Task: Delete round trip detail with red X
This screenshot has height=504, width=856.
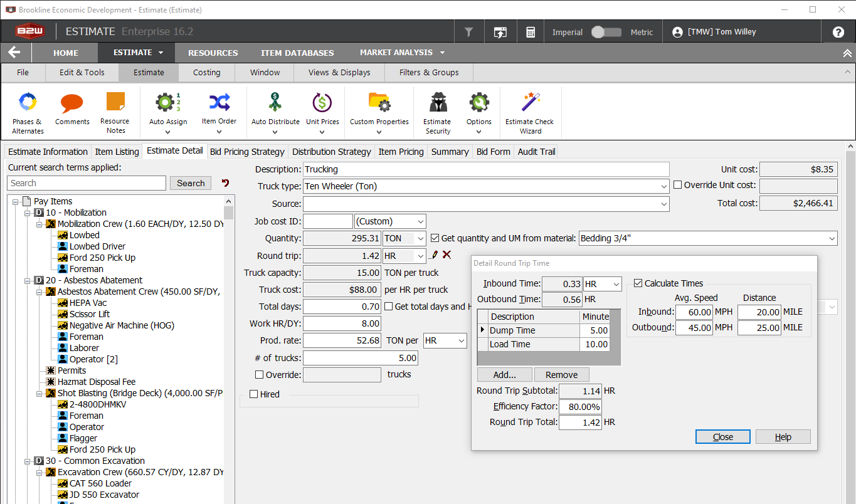Action: click(446, 255)
